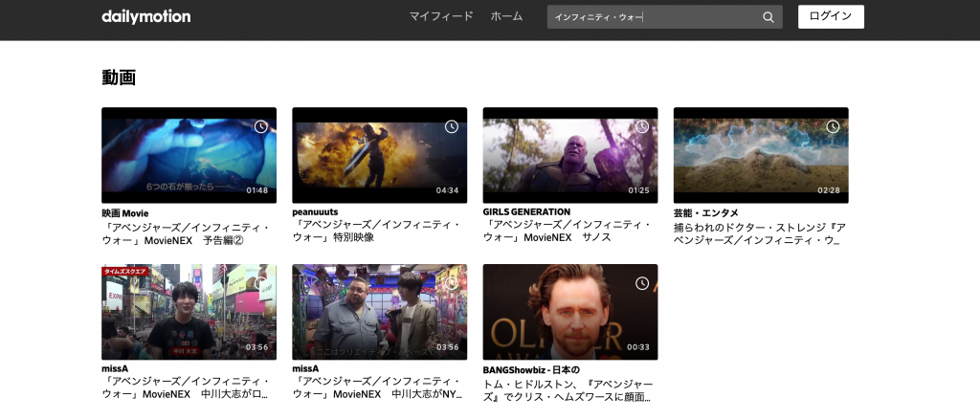Click watch-later clock on Times Square thumbnail
980x420 pixels.
coord(260,283)
